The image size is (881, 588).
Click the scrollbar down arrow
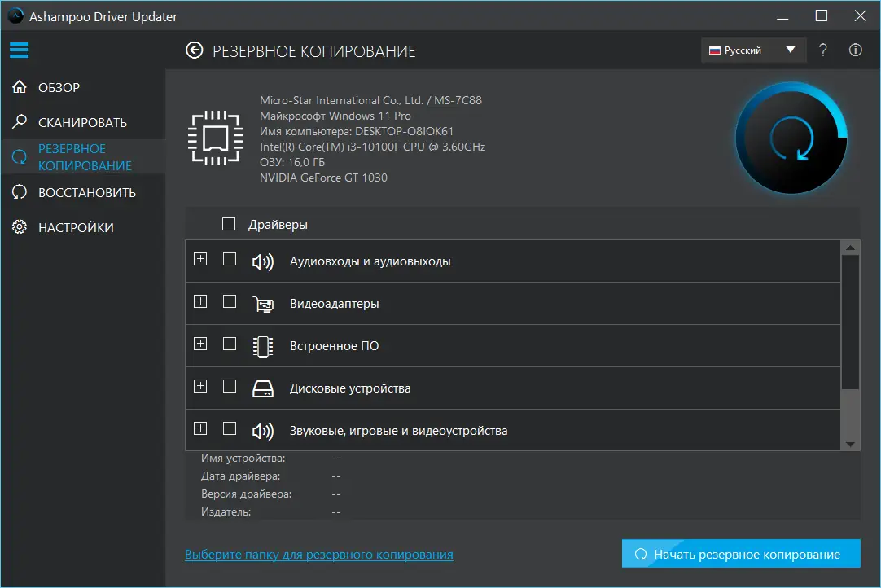tap(850, 444)
